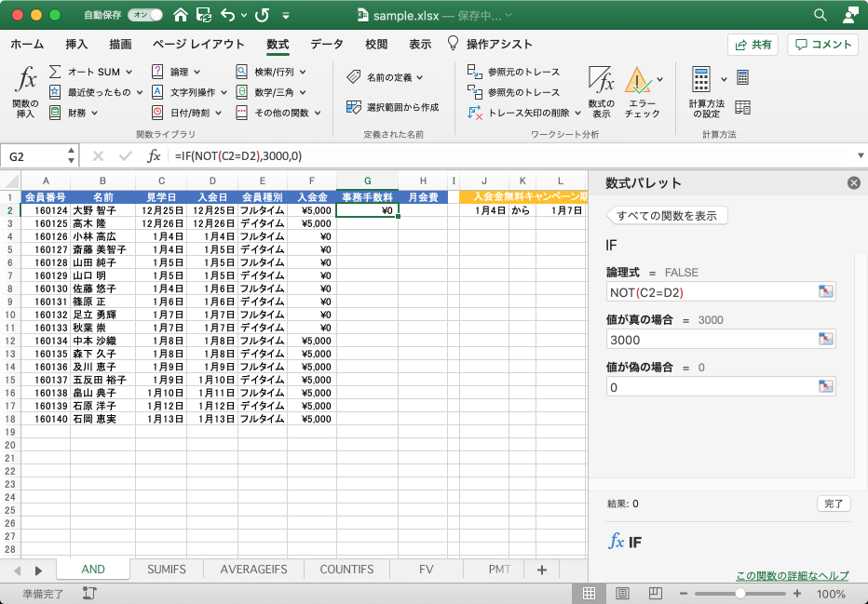Viewport: 868px width, 604px height.
Task: Switch to the SUMIFS sheet tab
Action: click(x=167, y=570)
